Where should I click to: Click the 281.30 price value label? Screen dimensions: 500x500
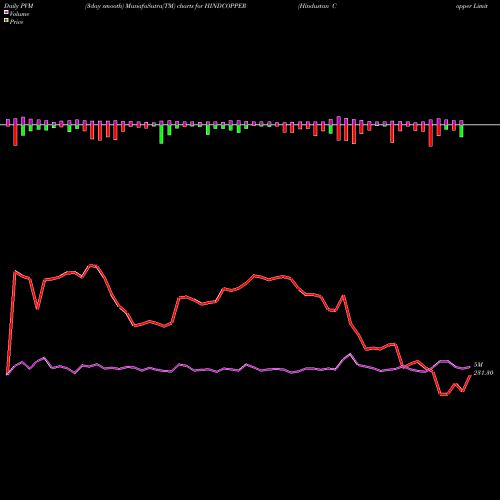coord(483,373)
